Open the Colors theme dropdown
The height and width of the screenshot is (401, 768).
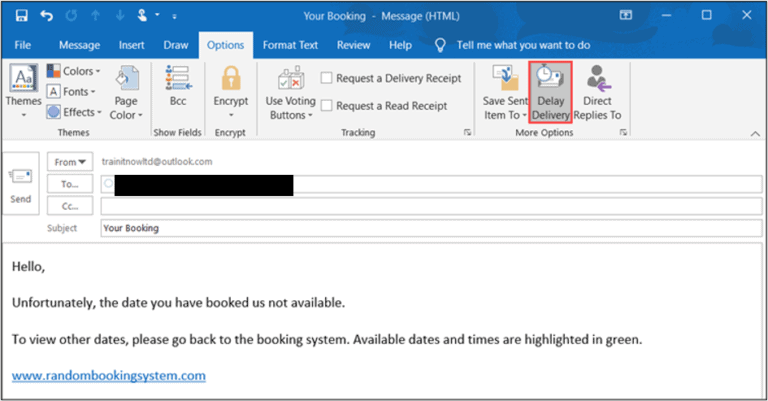[x=74, y=71]
